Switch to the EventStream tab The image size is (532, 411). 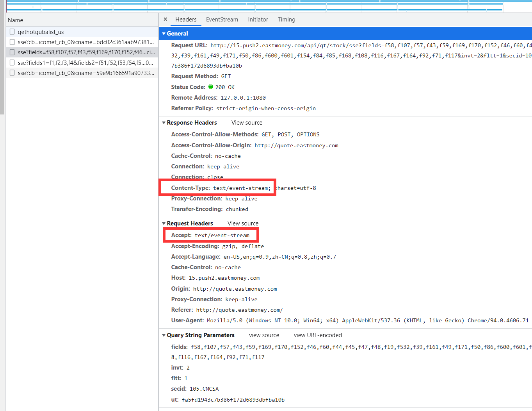coord(222,19)
